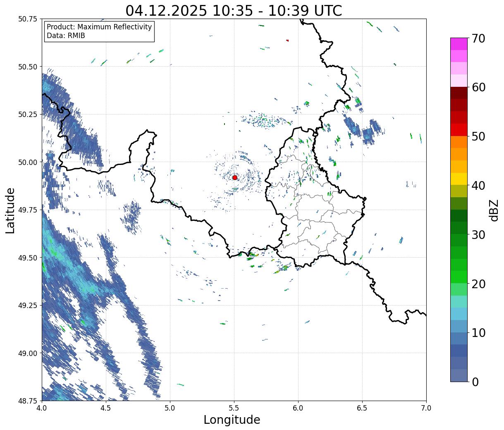
Task: Click the latitude tick label 48.75
Action: point(28,401)
